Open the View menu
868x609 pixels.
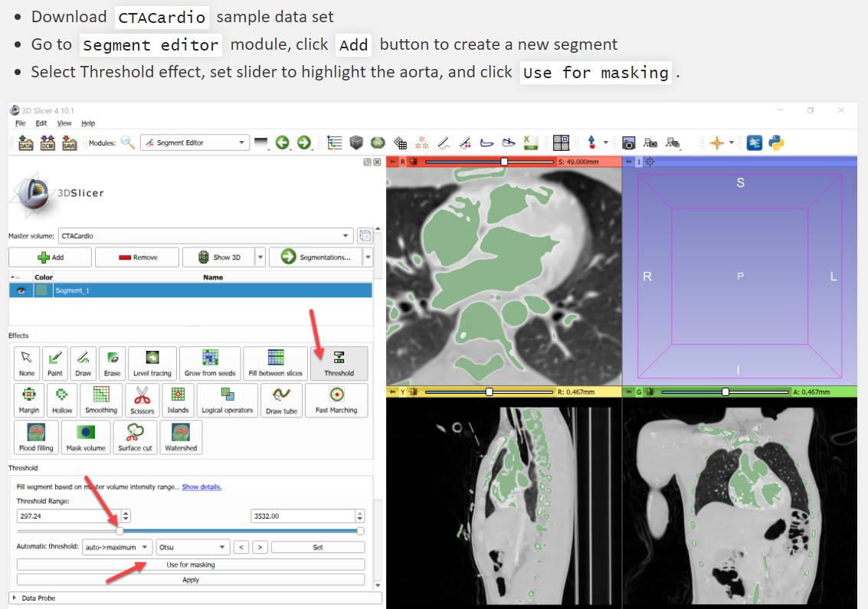[x=64, y=123]
